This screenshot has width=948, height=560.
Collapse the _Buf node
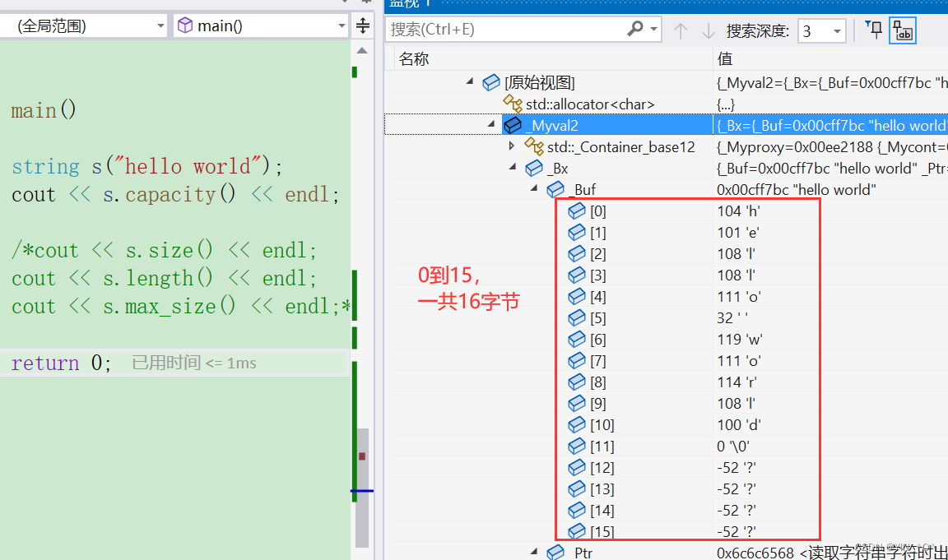(534, 188)
